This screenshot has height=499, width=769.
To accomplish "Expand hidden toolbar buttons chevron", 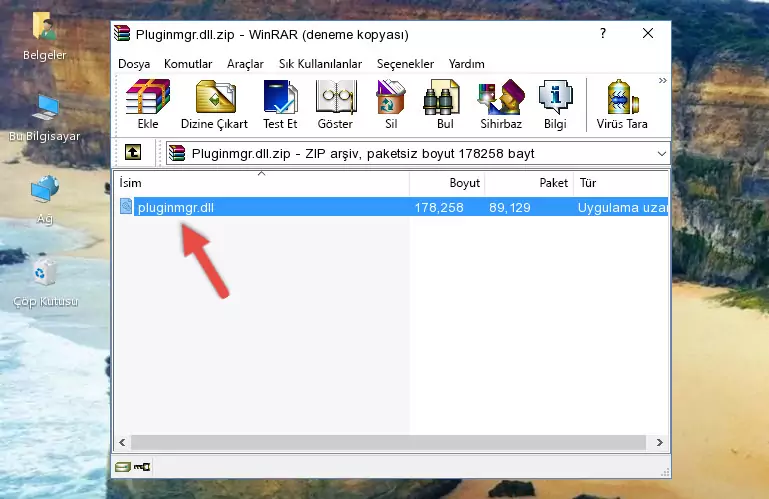I will (x=663, y=80).
